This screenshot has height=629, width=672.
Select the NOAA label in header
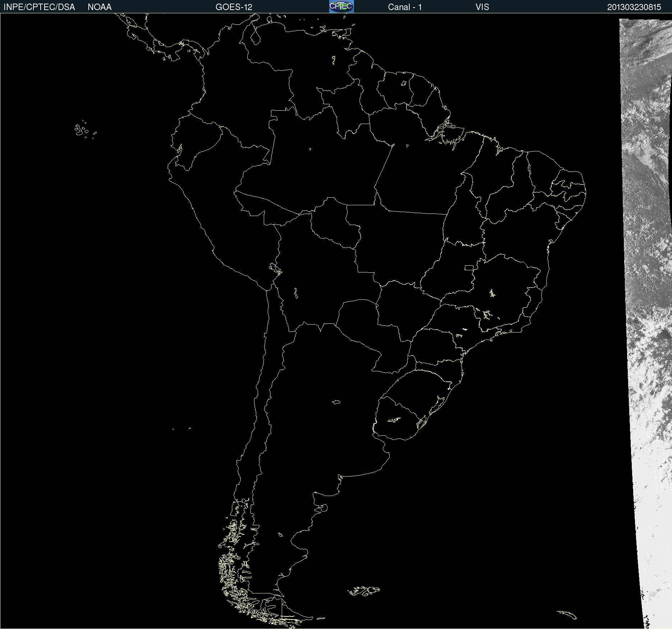[100, 7]
